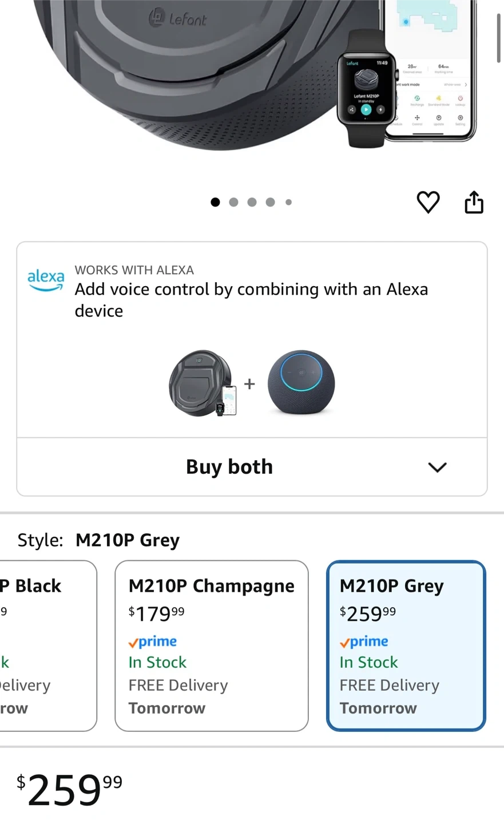The width and height of the screenshot is (504, 824).
Task: Select the M210P Grey style option
Action: point(406,645)
